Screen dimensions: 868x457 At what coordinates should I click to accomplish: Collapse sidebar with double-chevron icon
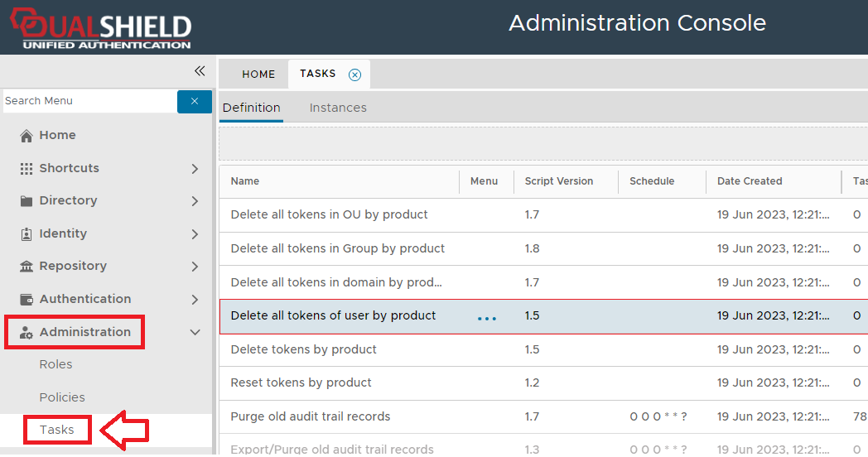point(200,71)
